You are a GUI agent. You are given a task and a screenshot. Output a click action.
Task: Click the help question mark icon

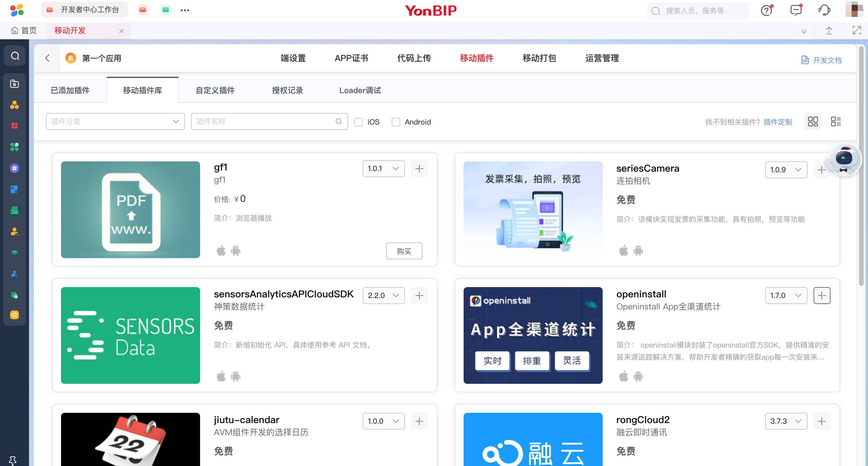(766, 11)
